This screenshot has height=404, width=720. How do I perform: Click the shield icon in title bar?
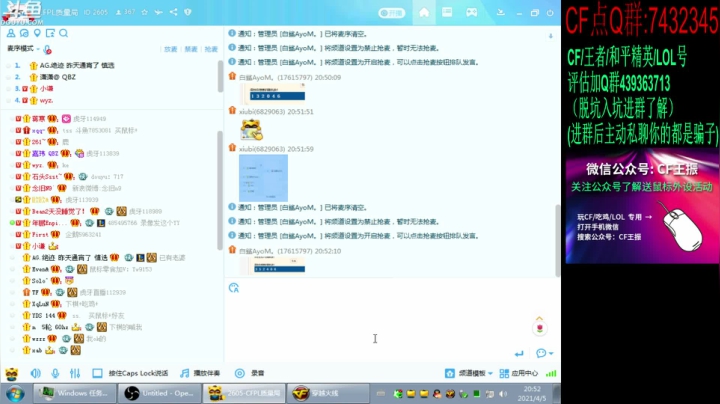(x=188, y=12)
